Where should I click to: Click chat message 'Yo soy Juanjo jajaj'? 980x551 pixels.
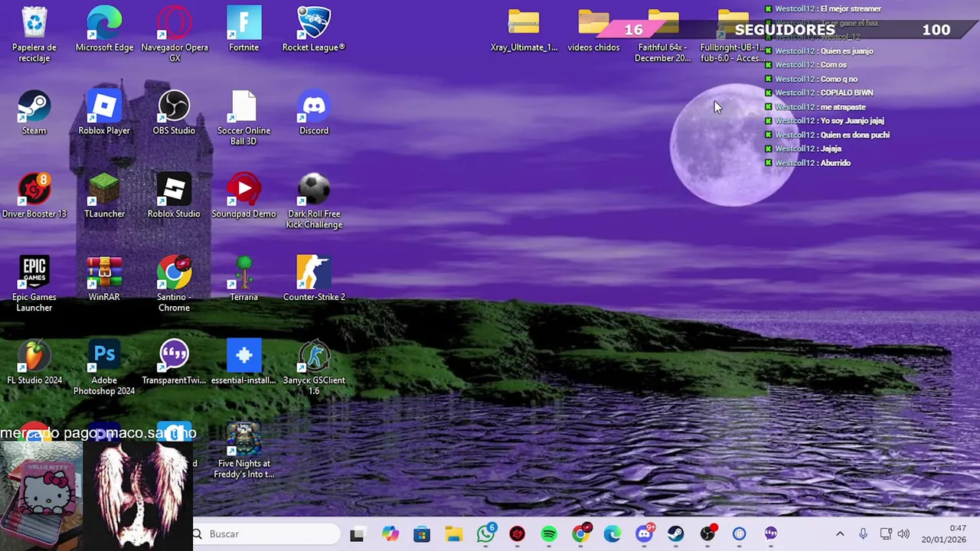852,121
